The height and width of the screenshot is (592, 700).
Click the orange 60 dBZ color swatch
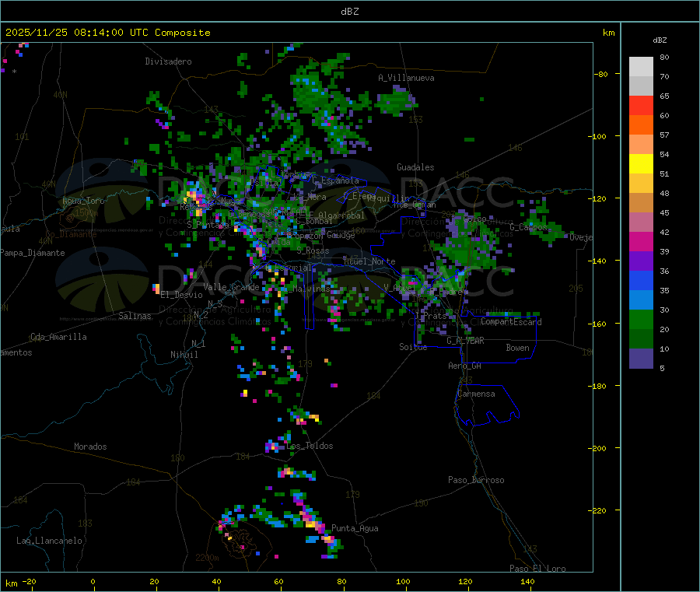click(641, 124)
